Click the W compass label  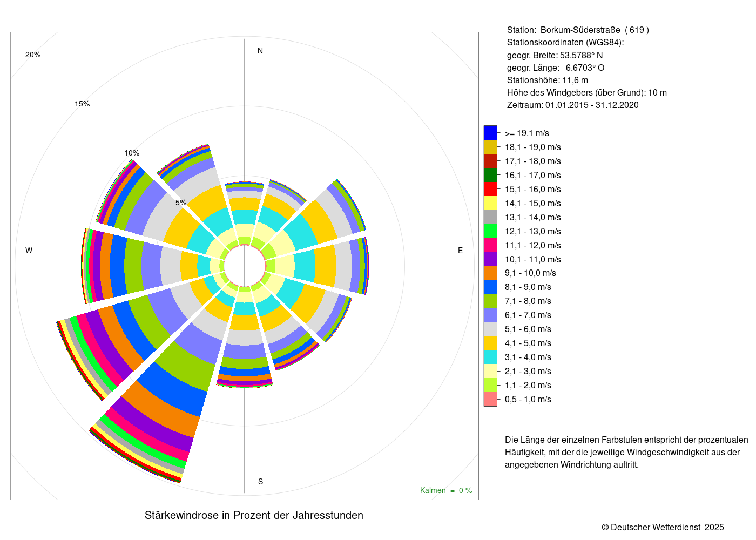coord(29,251)
